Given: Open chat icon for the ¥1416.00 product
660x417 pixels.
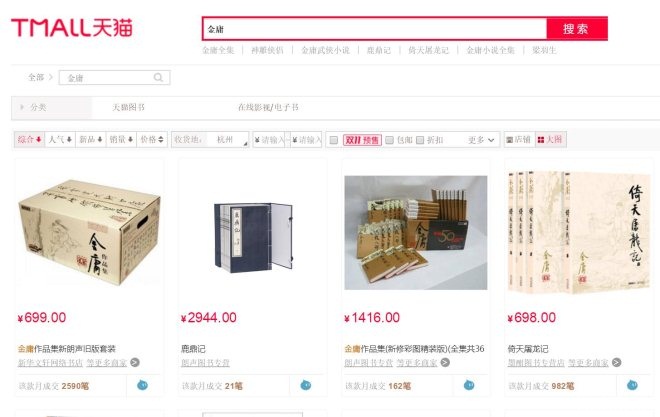Looking at the screenshot, I should [468, 385].
